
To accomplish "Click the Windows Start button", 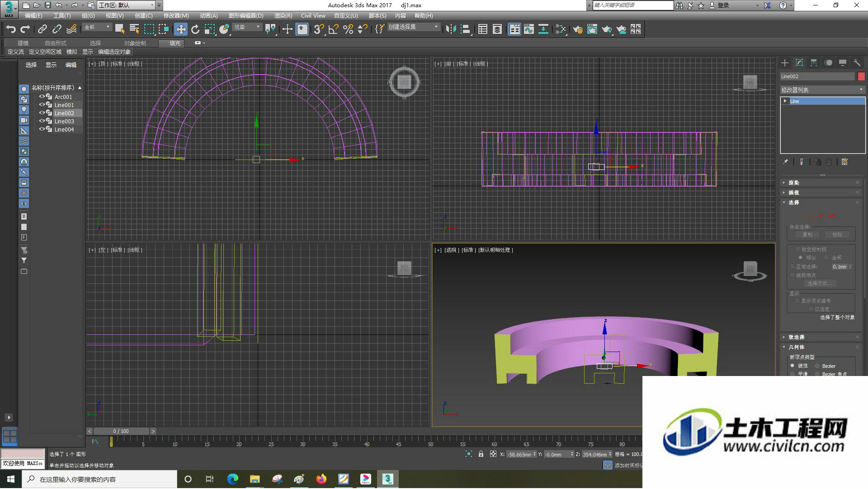I will [x=11, y=479].
